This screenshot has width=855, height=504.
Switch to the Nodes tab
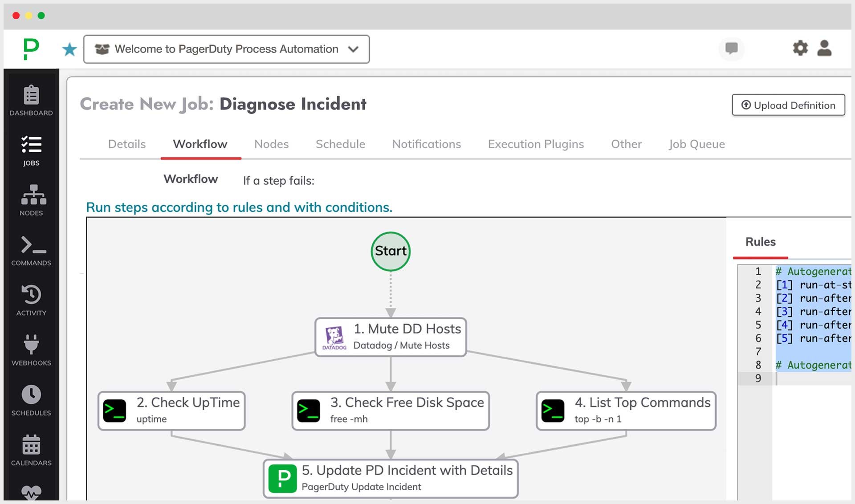[271, 144]
